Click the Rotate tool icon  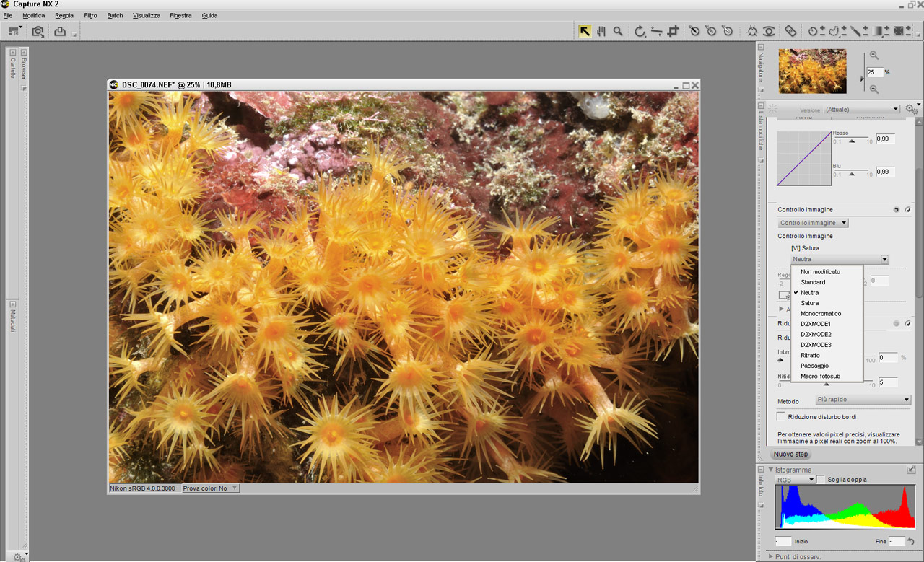(640, 31)
